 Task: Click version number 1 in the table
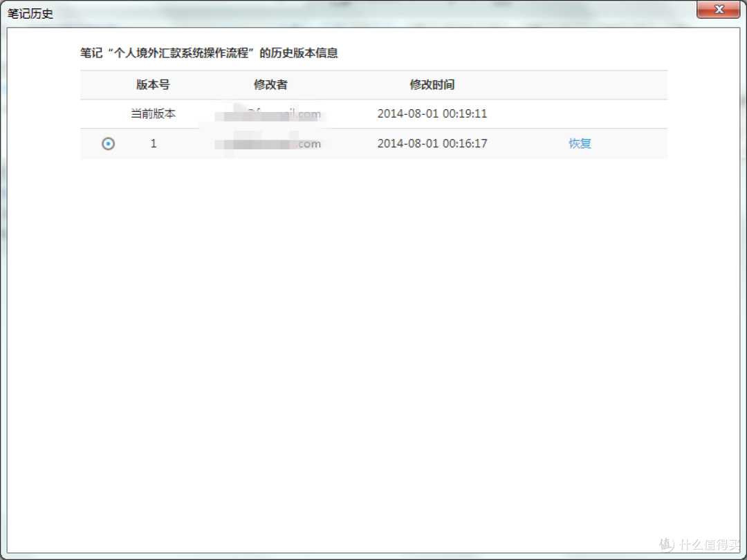pyautogui.click(x=154, y=143)
